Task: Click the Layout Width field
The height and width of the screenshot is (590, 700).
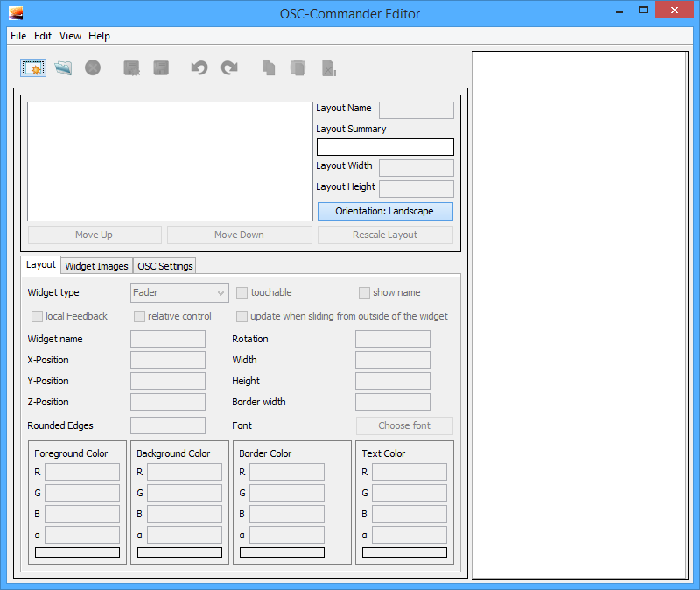Action: pos(416,168)
